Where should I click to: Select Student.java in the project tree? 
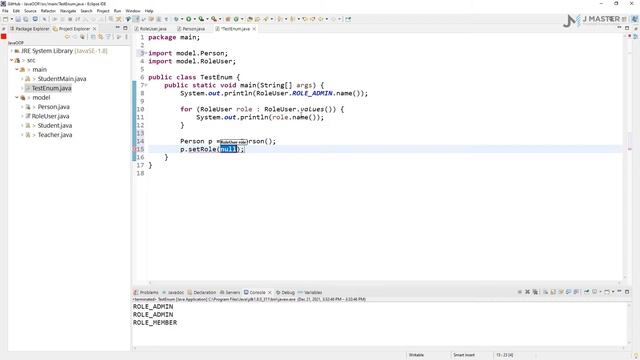tap(55, 126)
